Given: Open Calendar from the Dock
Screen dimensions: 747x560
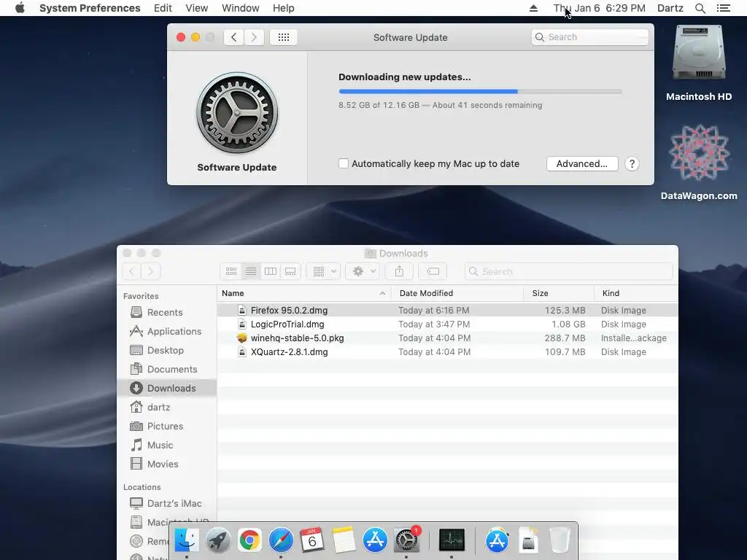Looking at the screenshot, I should point(312,540).
